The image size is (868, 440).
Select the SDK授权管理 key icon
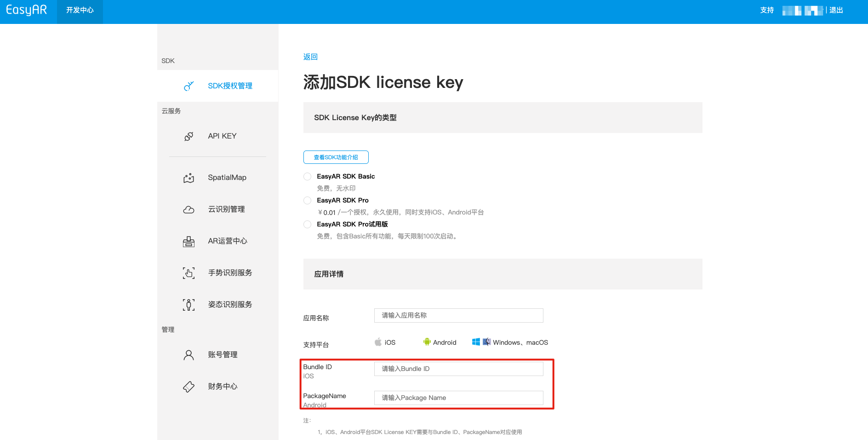point(188,86)
